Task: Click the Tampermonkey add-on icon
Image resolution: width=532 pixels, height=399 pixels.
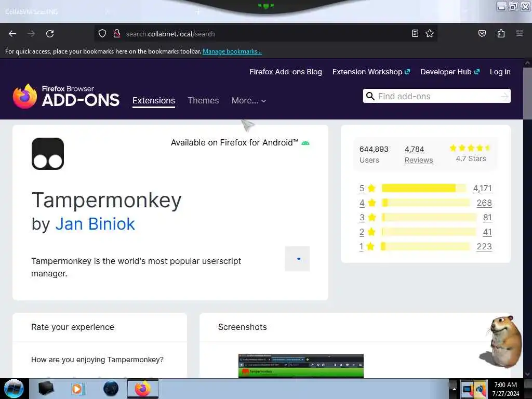Action: (48, 154)
